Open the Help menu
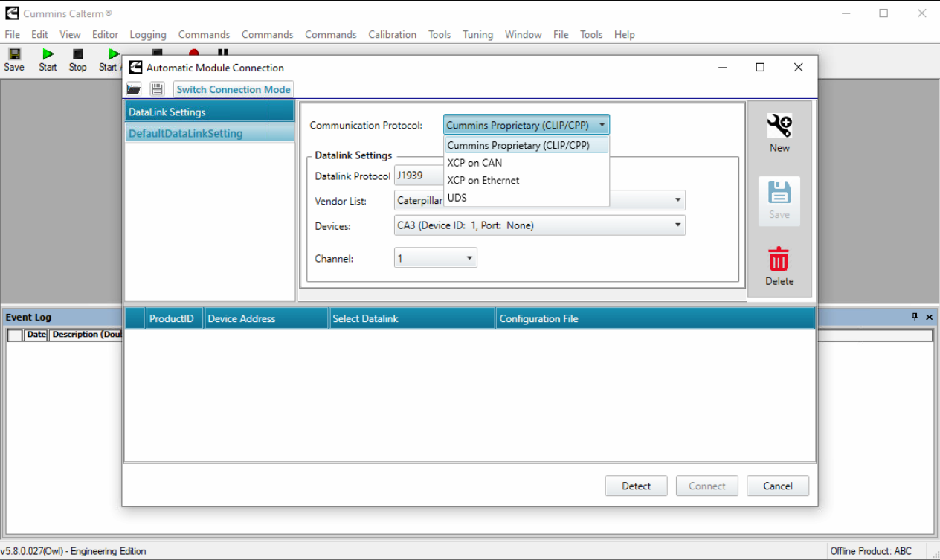The width and height of the screenshot is (940, 560). (625, 34)
